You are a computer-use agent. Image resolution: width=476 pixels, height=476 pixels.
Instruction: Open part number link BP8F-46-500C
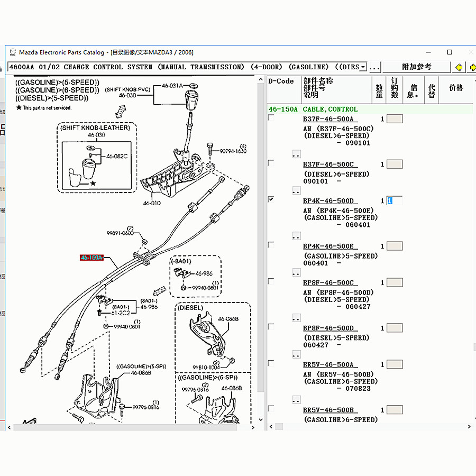point(330,282)
